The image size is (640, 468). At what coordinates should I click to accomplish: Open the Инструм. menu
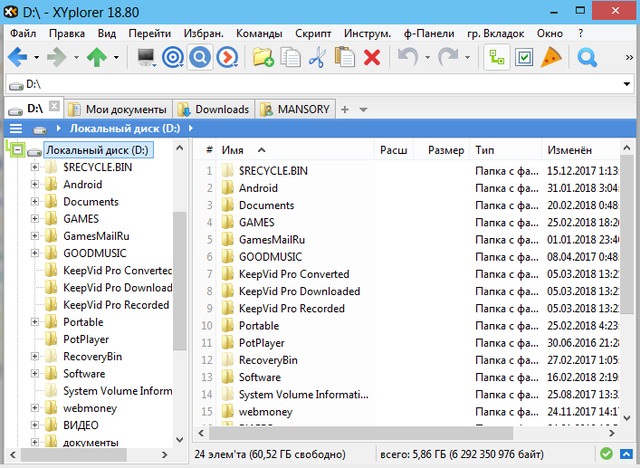click(367, 33)
